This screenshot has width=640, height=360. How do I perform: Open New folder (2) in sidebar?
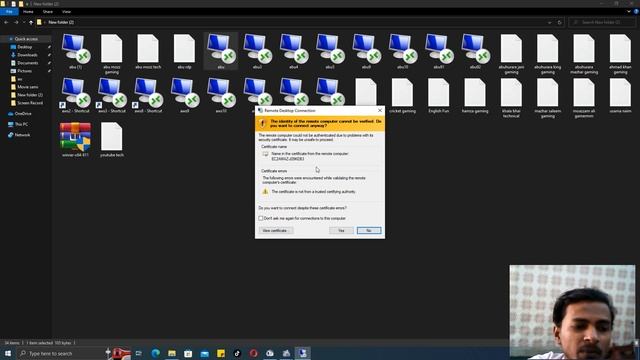(x=30, y=95)
